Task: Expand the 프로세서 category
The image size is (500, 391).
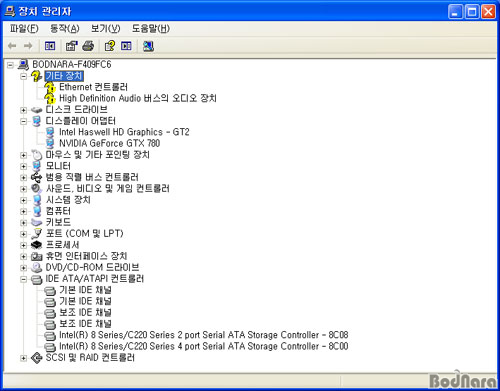Action: tap(23, 245)
